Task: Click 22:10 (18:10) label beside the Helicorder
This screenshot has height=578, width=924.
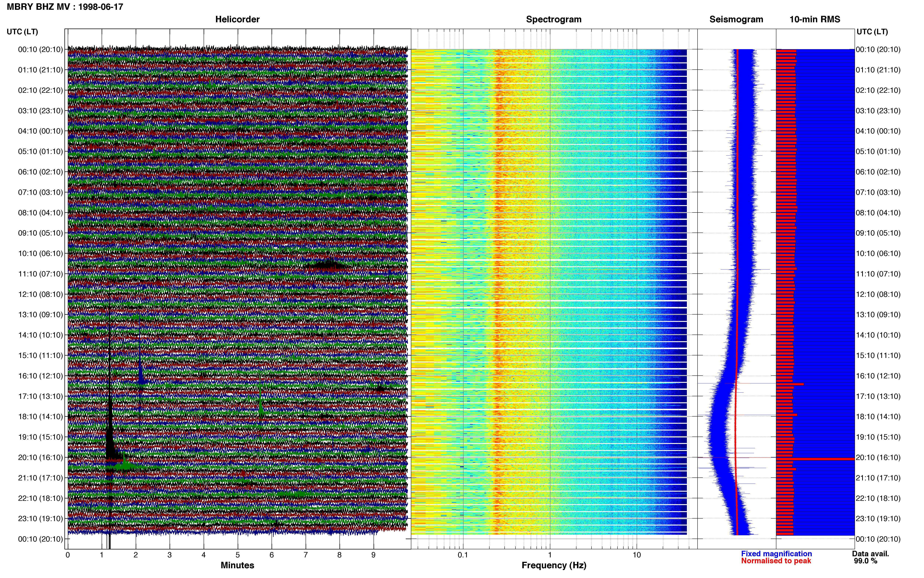Action: [41, 498]
